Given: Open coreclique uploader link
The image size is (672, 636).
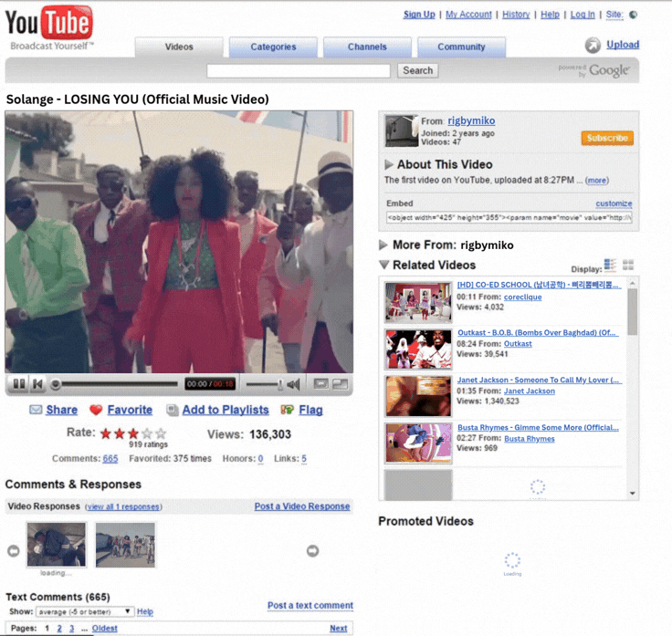Looking at the screenshot, I should click(523, 297).
